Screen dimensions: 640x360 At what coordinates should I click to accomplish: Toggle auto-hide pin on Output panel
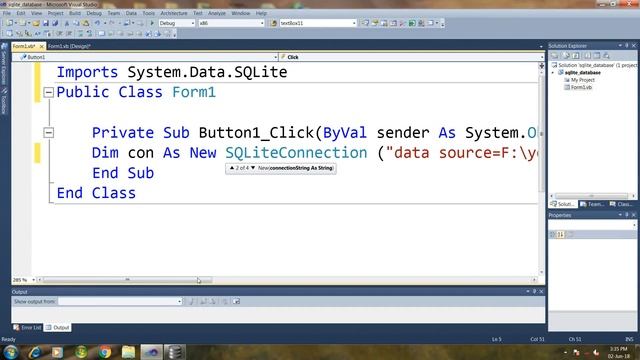pos(534,291)
